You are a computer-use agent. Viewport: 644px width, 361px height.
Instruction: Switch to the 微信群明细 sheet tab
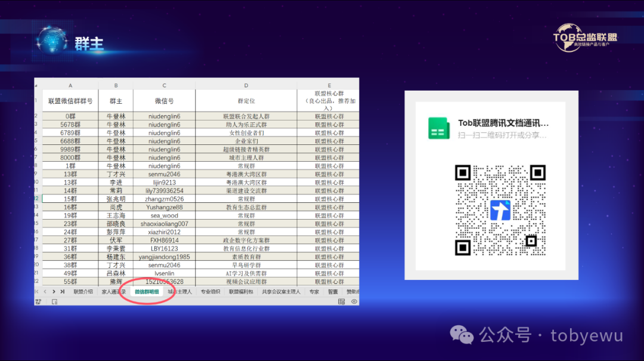click(147, 292)
